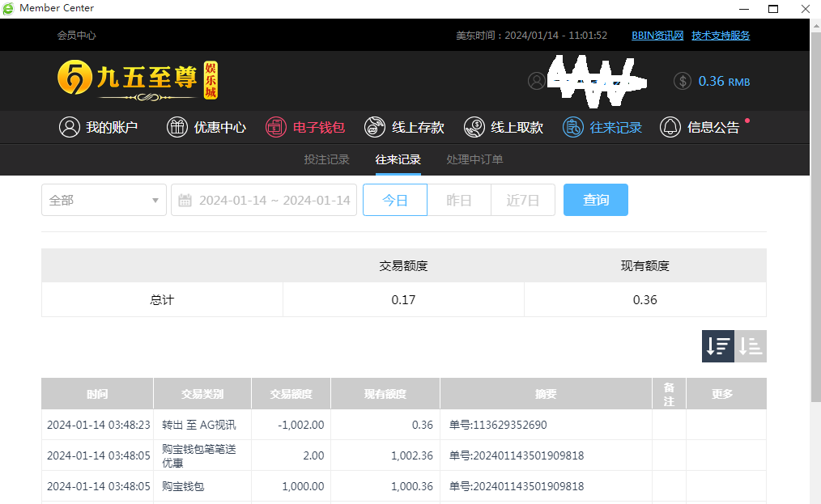The width and height of the screenshot is (821, 504).
Task: Click the 我的账户 person icon
Action: point(70,127)
